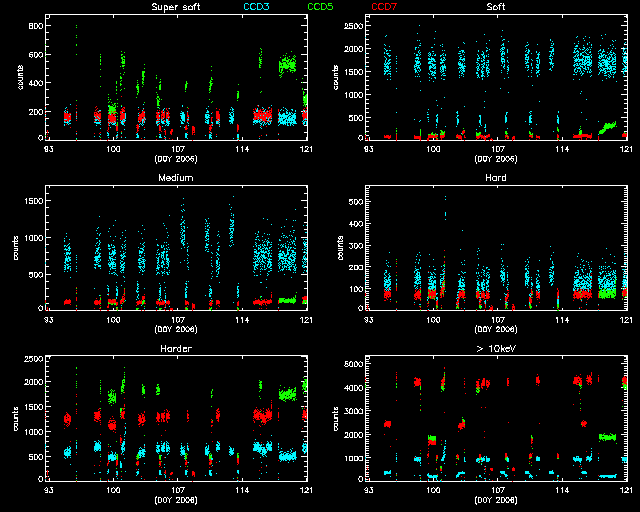Screen dimensions: 640x512
Task: Click the green CCD5 legend label
Action: [319, 7]
